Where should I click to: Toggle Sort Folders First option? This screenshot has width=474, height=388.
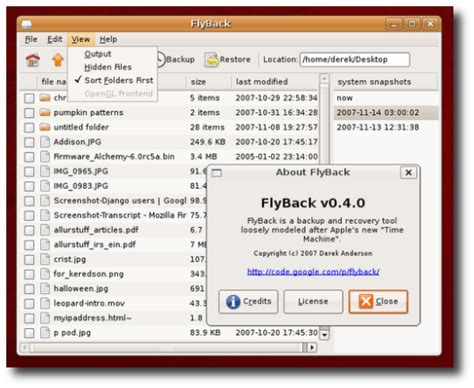[x=113, y=80]
